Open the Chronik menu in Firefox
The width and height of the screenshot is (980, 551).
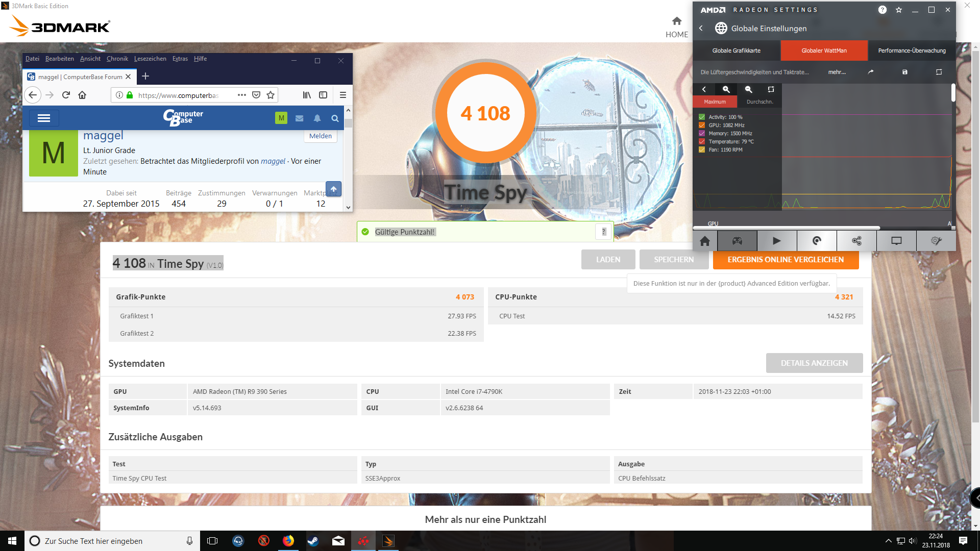click(117, 59)
